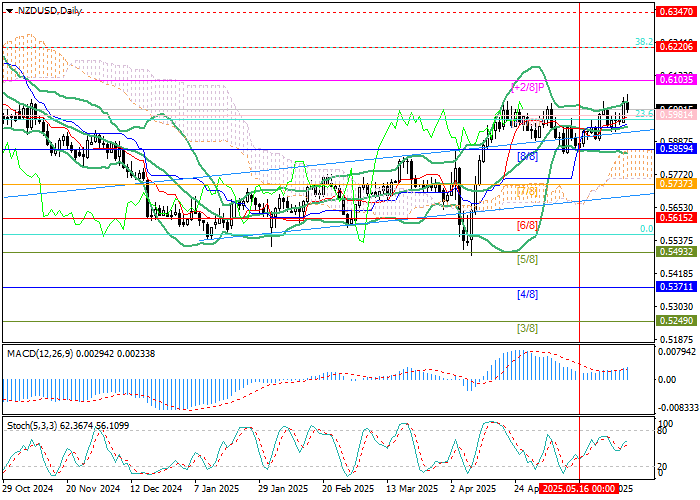Click the red 2025.05.16 date marker

coord(580,490)
